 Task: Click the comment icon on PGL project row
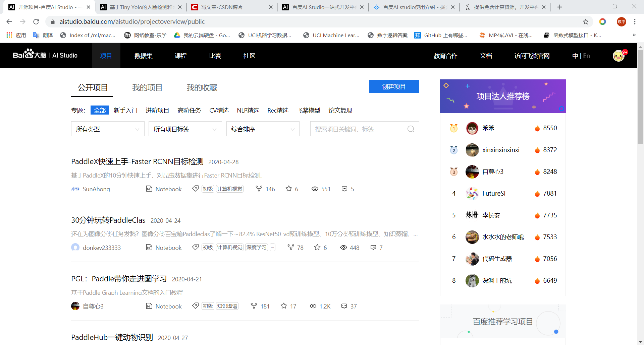click(344, 306)
